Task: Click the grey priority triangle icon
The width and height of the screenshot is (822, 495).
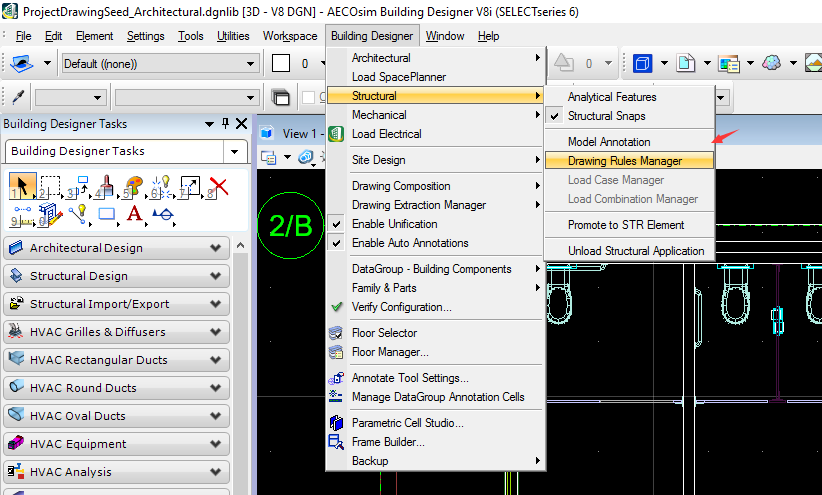Action: [564, 62]
